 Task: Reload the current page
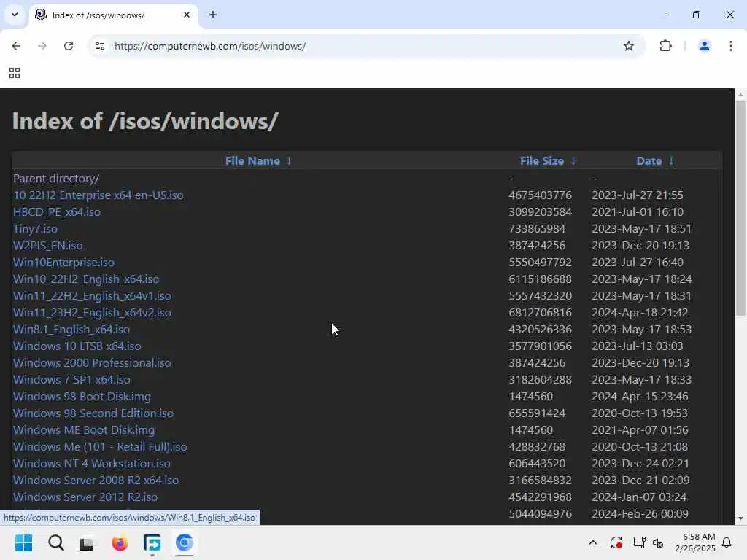click(69, 46)
